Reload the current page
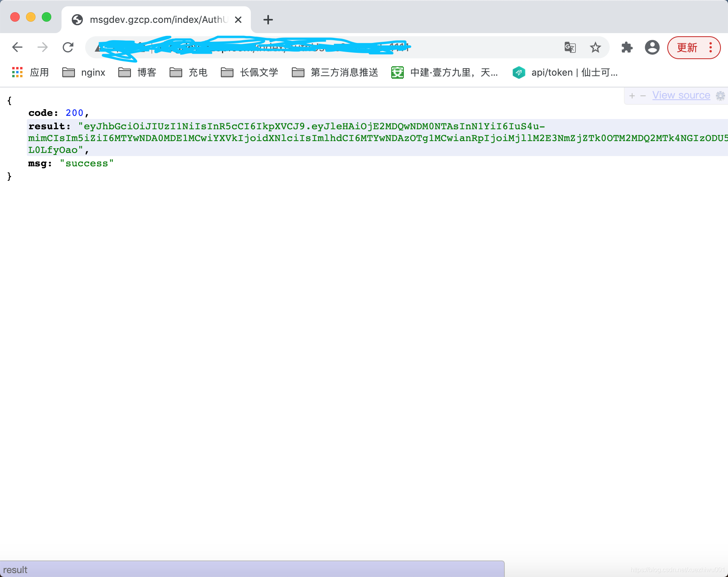 coord(68,47)
